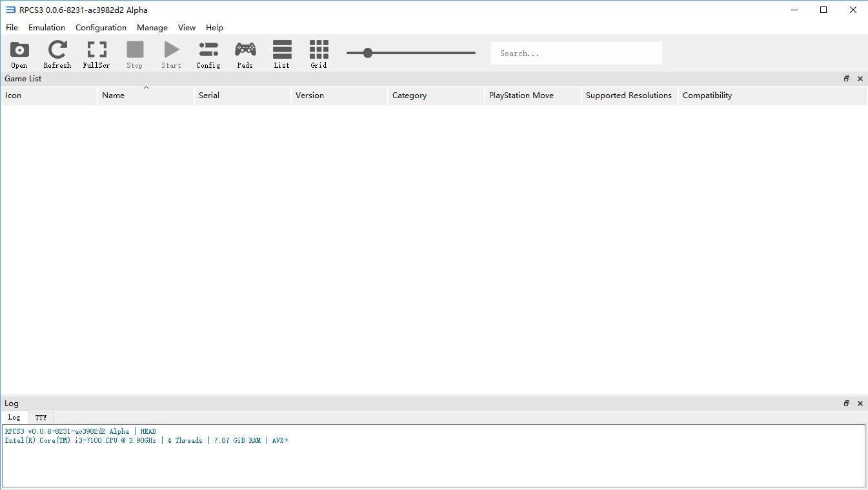The height and width of the screenshot is (490, 868).
Task: Open the File menu
Action: point(12,27)
